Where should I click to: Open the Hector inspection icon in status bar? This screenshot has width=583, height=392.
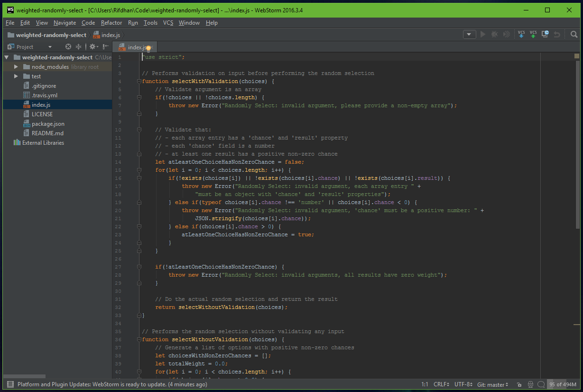pyautogui.click(x=530, y=384)
